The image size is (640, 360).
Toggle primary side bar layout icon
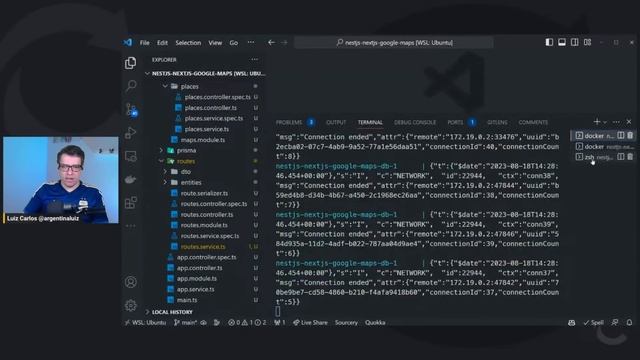pyautogui.click(x=549, y=42)
